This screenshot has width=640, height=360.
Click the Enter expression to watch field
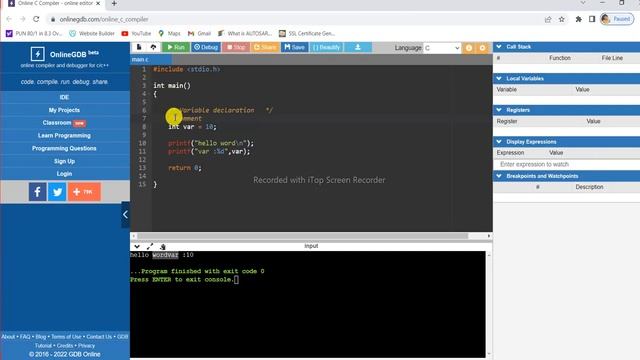[567, 164]
